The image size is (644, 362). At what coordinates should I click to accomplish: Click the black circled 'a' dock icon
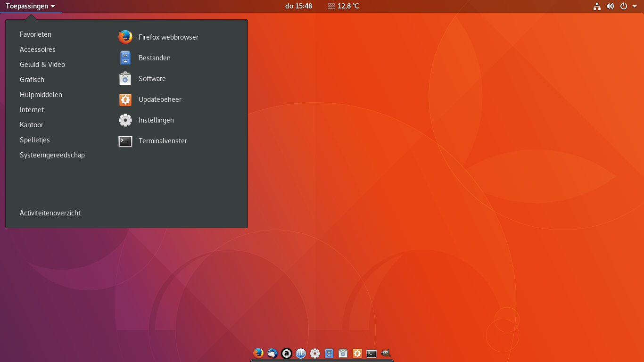[x=287, y=353]
